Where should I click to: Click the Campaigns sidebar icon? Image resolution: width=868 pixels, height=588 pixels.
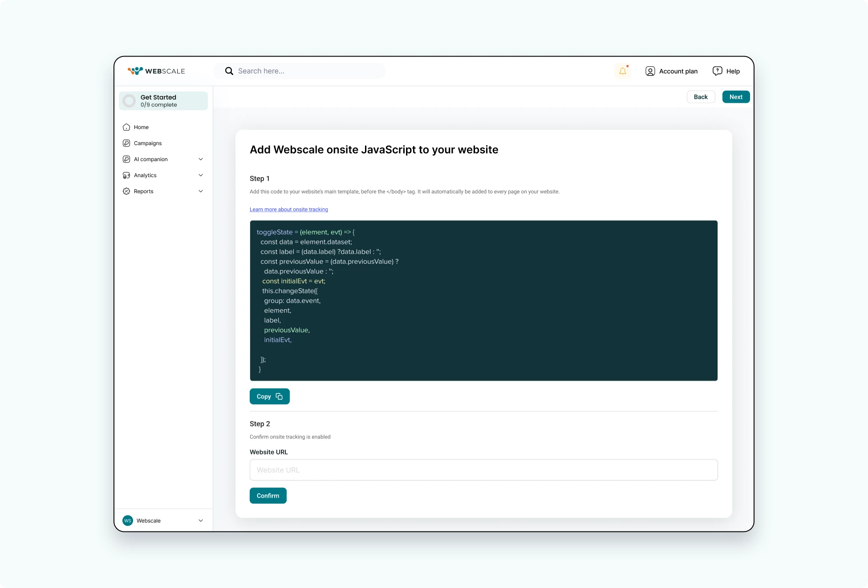(126, 143)
